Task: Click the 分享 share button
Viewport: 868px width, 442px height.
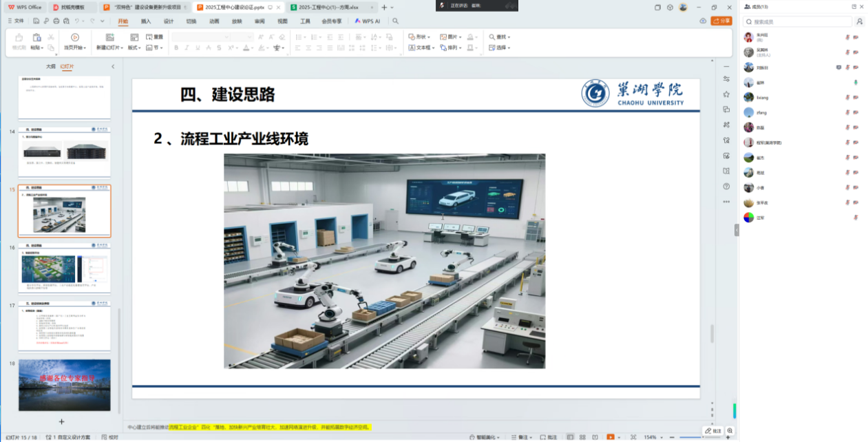Action: [x=721, y=21]
